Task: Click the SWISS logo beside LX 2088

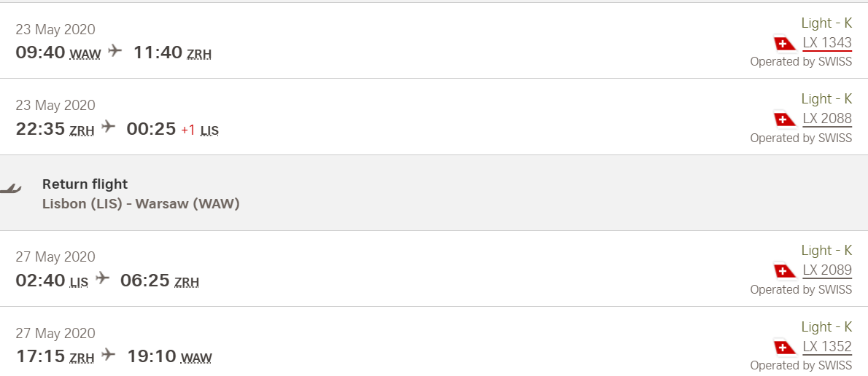Action: pos(785,119)
